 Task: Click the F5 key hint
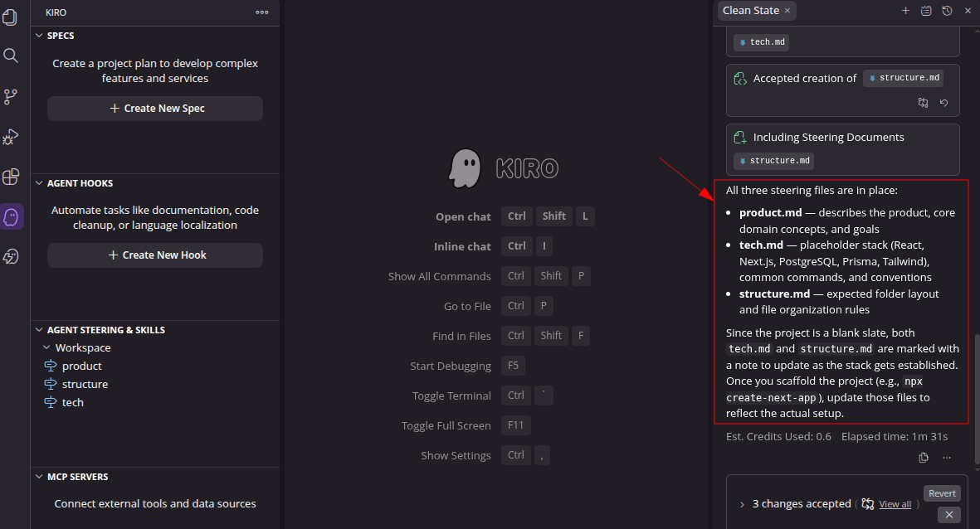(513, 366)
